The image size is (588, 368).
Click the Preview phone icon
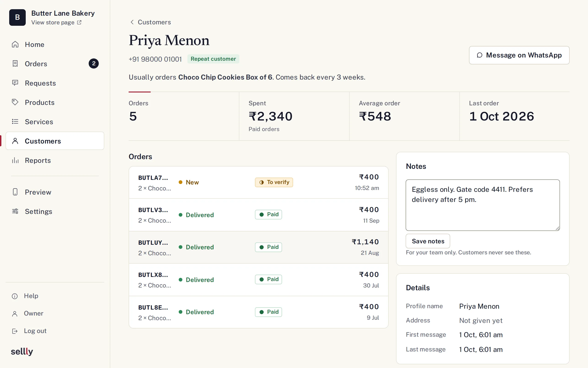[15, 192]
